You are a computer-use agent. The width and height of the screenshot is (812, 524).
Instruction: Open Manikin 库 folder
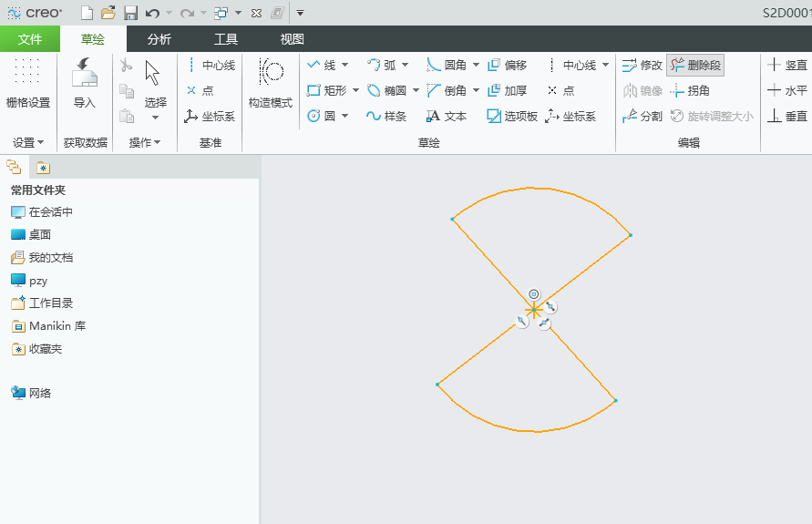[x=48, y=325]
